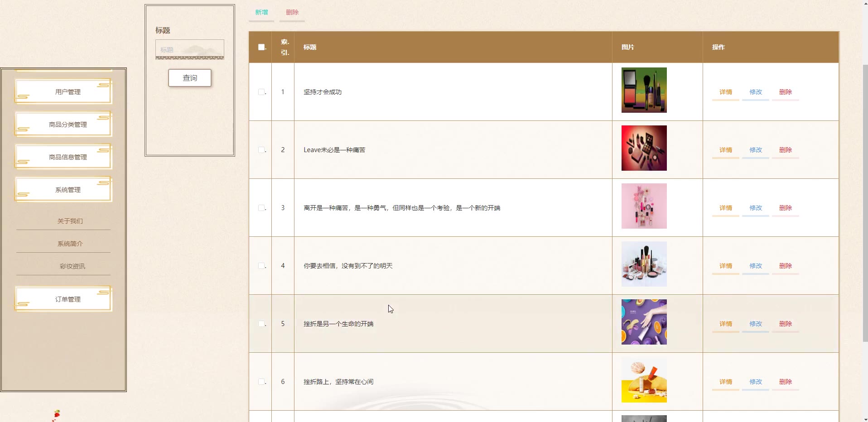Open the red cosmetics thumbnail in row 2
The width and height of the screenshot is (868, 422).
[x=644, y=148]
